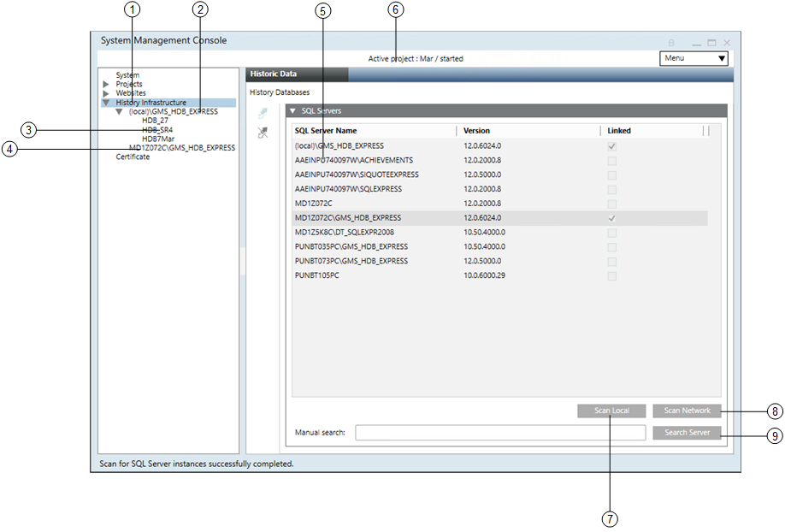This screenshot has width=785, height=532.
Task: Click the lock icon in title bar
Action: pos(671,42)
